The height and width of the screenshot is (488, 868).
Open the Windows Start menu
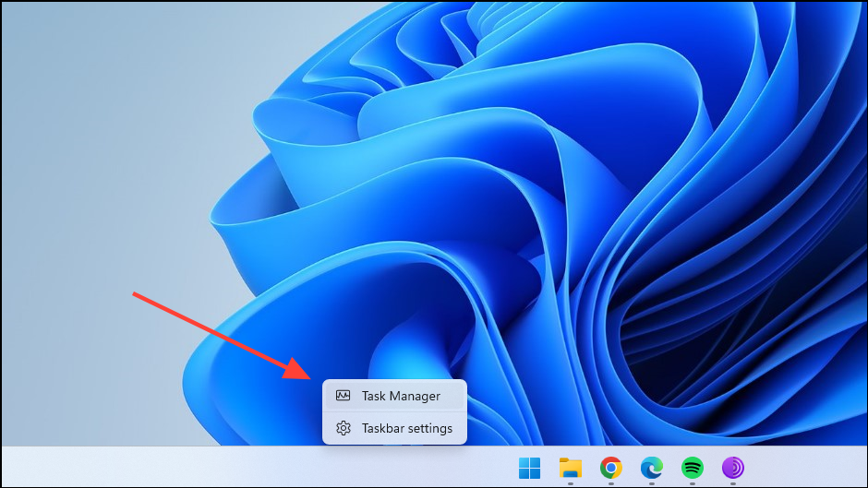tap(530, 468)
